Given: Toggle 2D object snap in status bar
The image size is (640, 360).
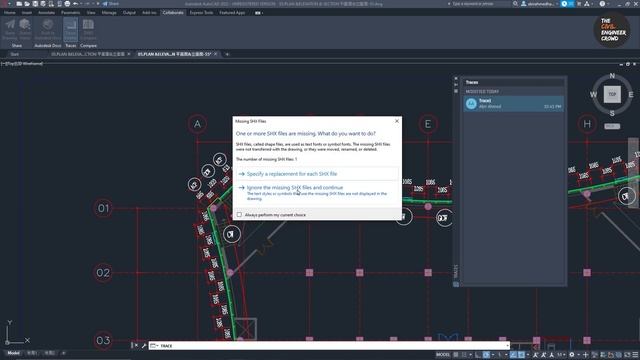Looking at the screenshot, I should pos(522,355).
